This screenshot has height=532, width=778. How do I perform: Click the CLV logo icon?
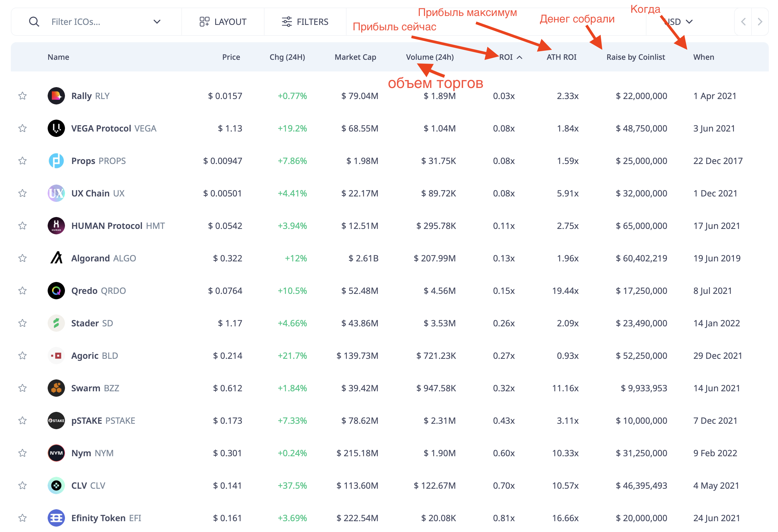click(x=56, y=485)
